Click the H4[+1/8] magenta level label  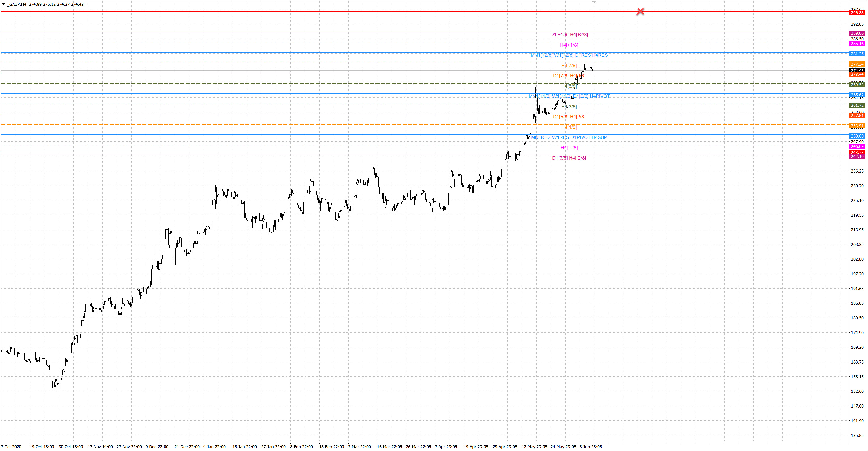pyautogui.click(x=569, y=45)
